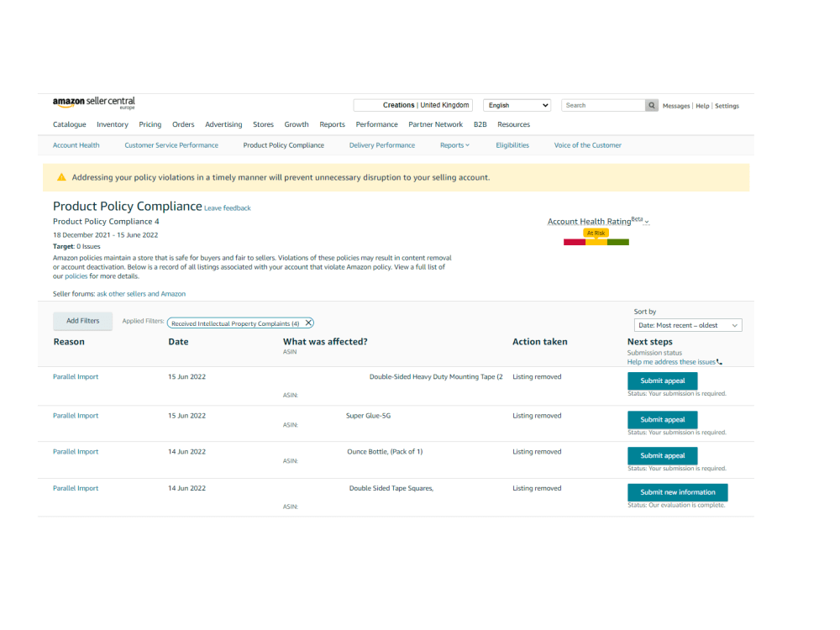Go to Eligibilities tab
The width and height of the screenshot is (840, 630).
(512, 145)
